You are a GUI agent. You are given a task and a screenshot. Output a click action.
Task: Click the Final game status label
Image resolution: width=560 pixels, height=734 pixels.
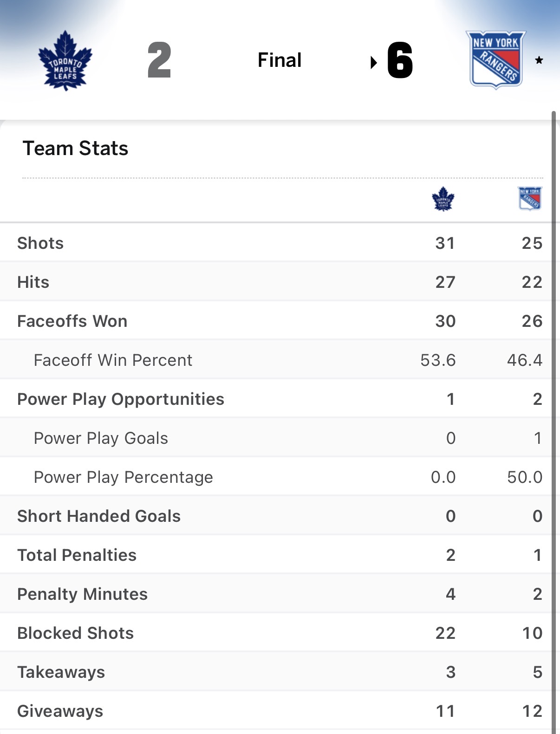[x=280, y=60]
